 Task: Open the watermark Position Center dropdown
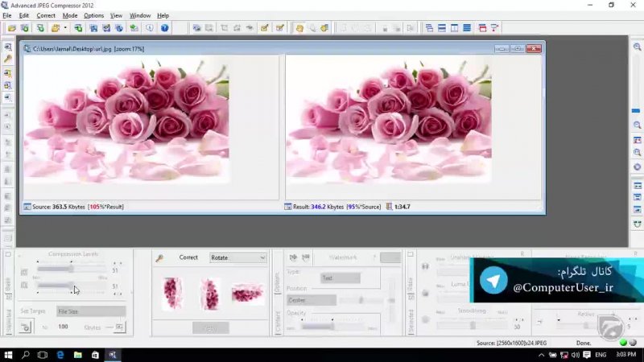[312, 300]
